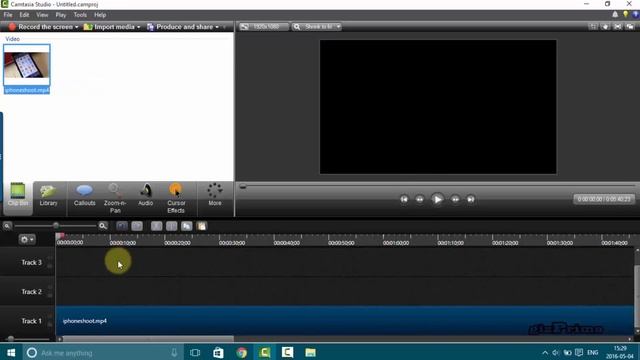Click the timeline zoom out magnifier
Viewport: 640px width, 360px height.
(x=7, y=226)
